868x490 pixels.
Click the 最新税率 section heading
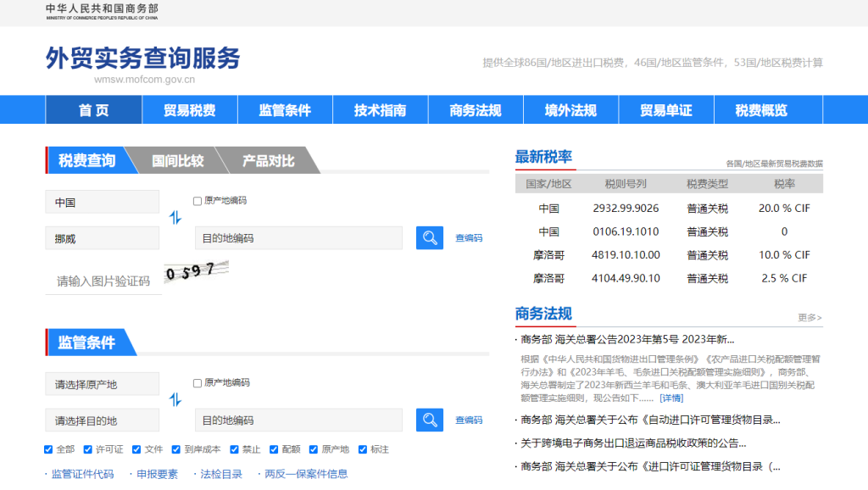[x=543, y=157]
